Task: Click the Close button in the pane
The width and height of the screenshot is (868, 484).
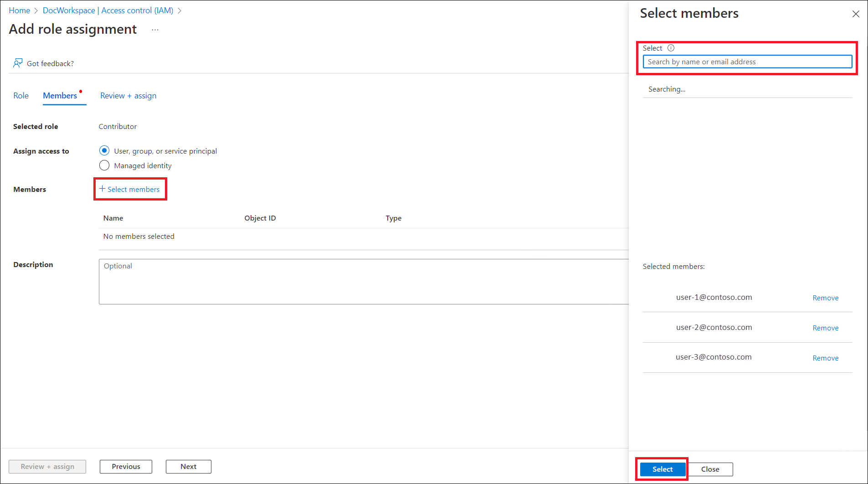Action: (x=710, y=469)
